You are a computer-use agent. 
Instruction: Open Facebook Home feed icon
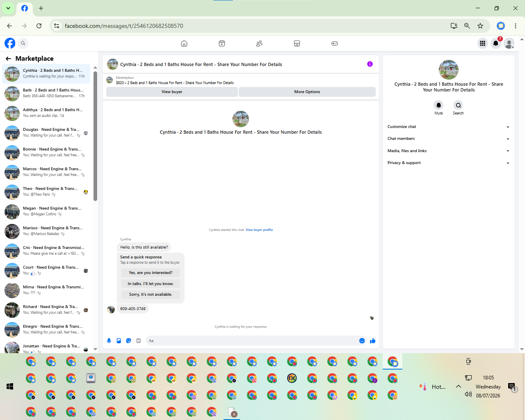[x=184, y=43]
